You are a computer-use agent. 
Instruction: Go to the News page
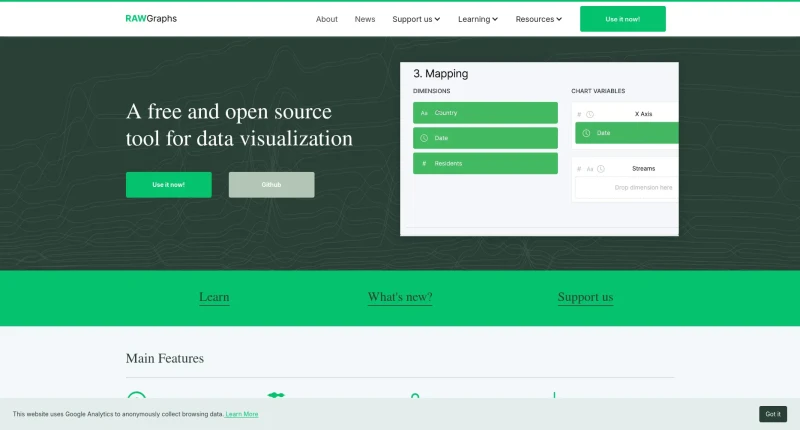pyautogui.click(x=365, y=19)
